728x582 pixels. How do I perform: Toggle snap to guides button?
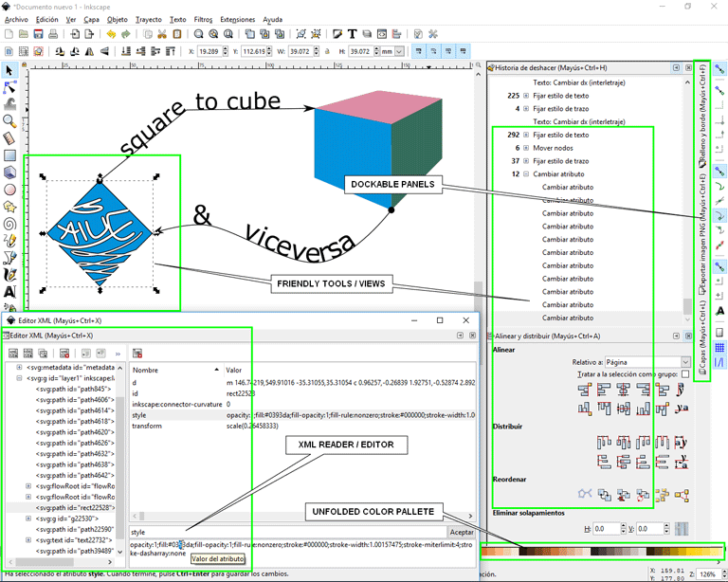tap(719, 362)
